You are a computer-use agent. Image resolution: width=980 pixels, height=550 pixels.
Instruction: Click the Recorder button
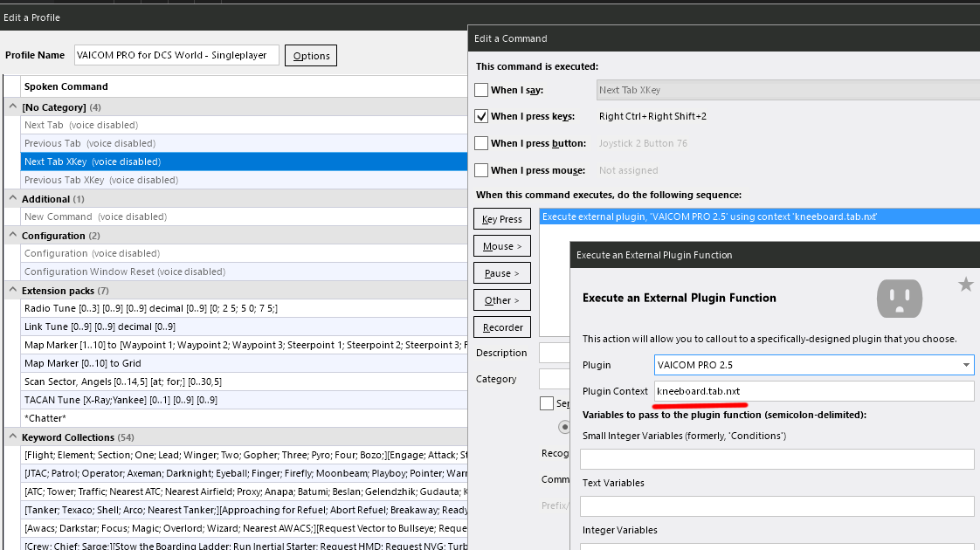[502, 327]
